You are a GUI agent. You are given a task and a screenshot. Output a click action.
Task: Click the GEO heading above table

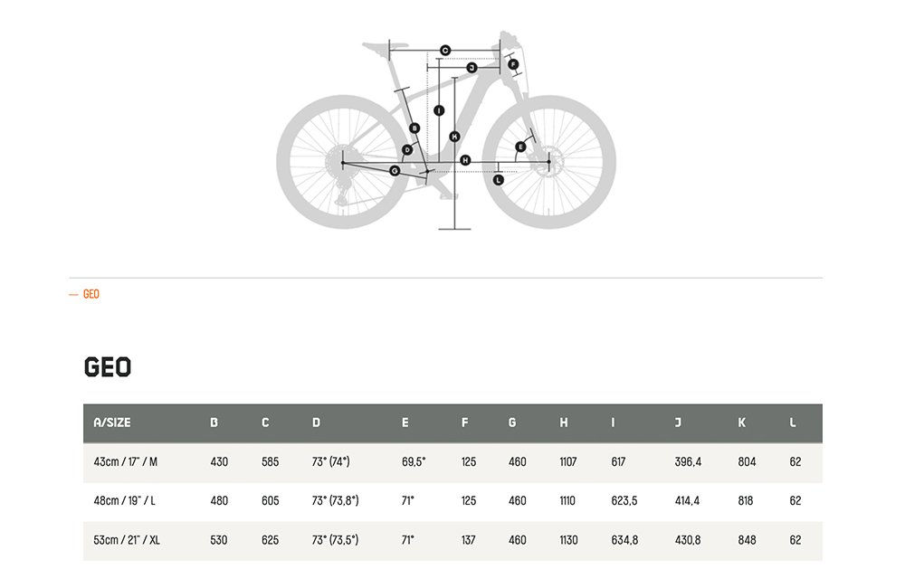[x=108, y=367]
